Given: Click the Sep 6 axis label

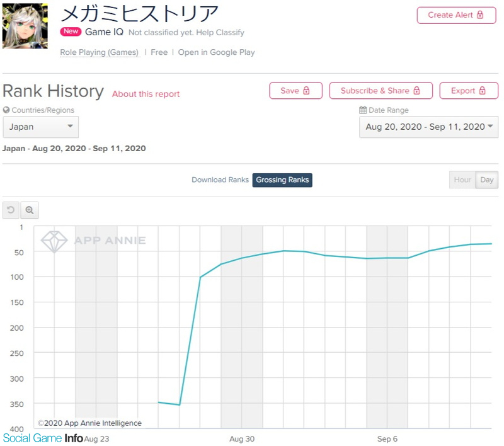Looking at the screenshot, I should pyautogui.click(x=387, y=439).
